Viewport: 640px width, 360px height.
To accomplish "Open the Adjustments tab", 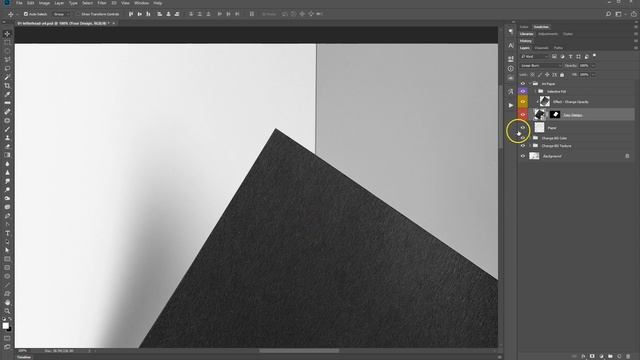I will (548, 34).
